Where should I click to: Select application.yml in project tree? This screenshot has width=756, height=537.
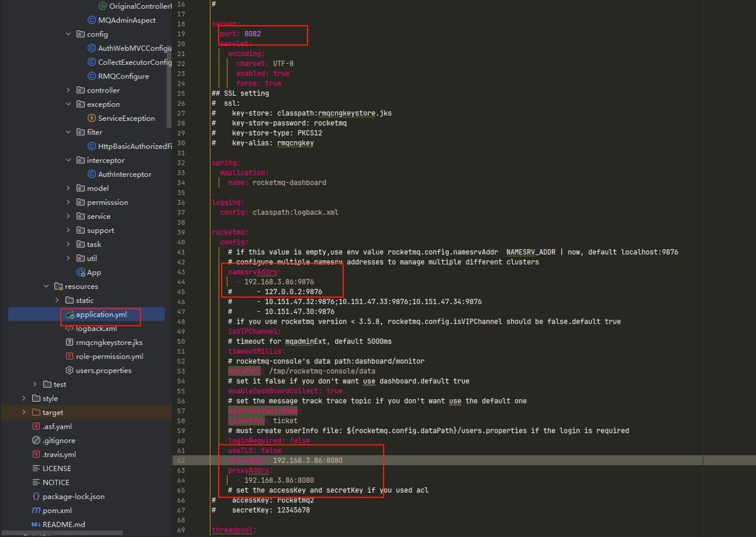(x=100, y=314)
